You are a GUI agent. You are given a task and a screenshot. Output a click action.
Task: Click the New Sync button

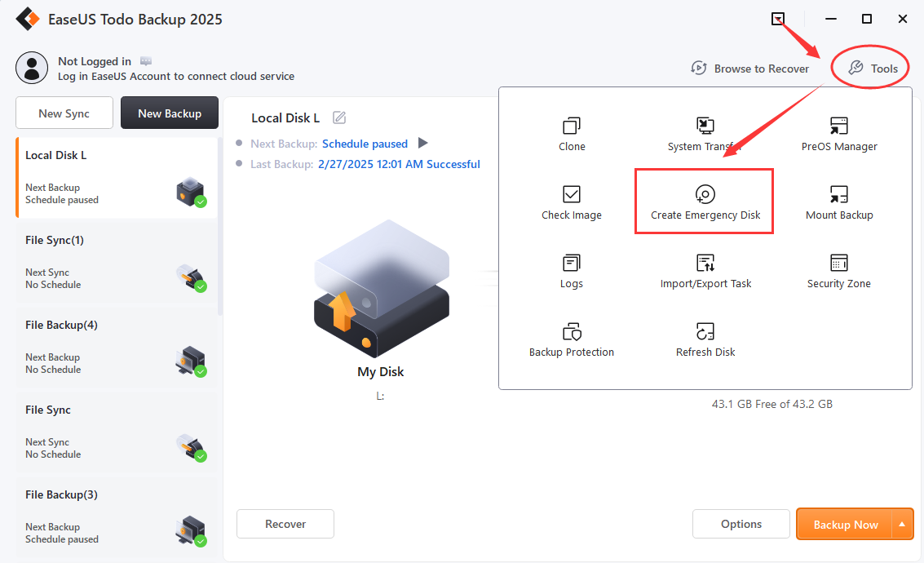64,113
